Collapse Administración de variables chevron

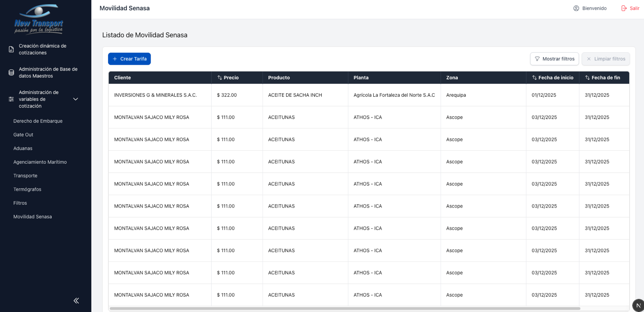(76, 99)
